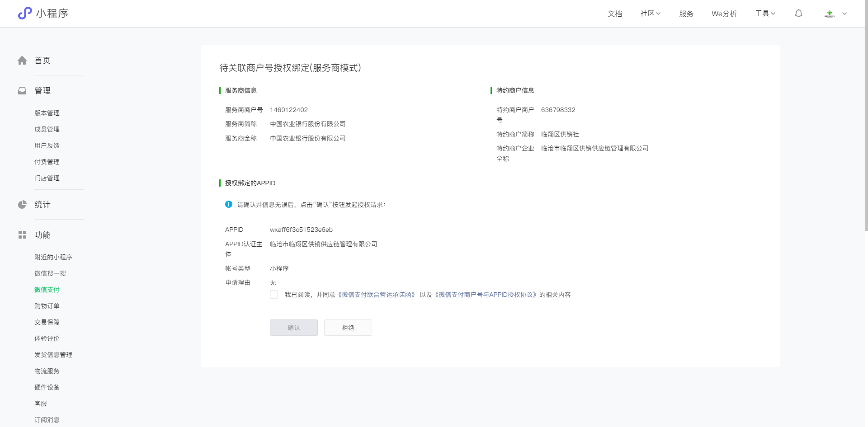Click the blue info icon
The height and width of the screenshot is (427, 868).
pos(229,204)
